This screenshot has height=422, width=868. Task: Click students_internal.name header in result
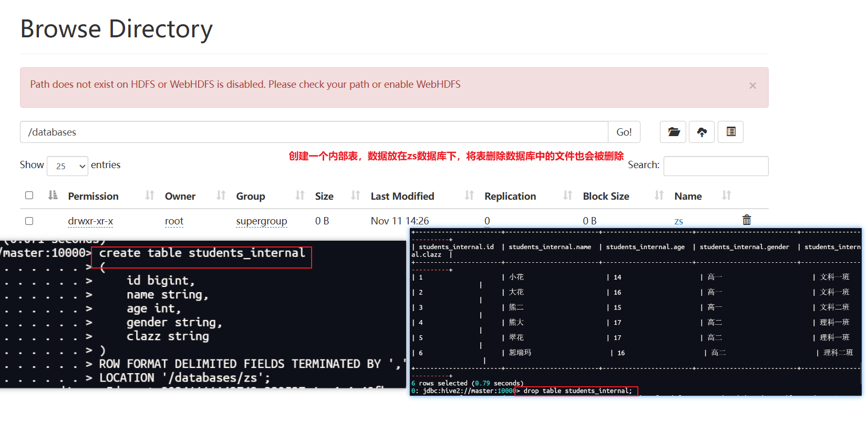tap(550, 246)
